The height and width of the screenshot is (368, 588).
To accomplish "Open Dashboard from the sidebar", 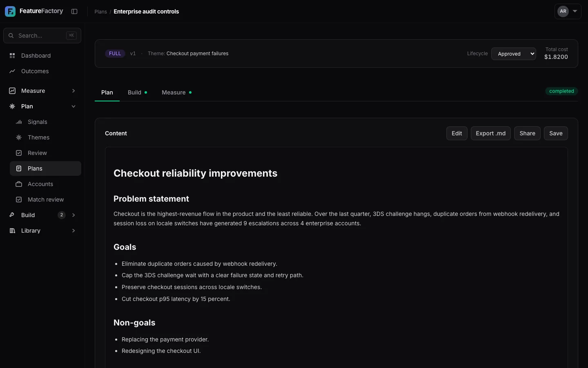I will coord(42,56).
